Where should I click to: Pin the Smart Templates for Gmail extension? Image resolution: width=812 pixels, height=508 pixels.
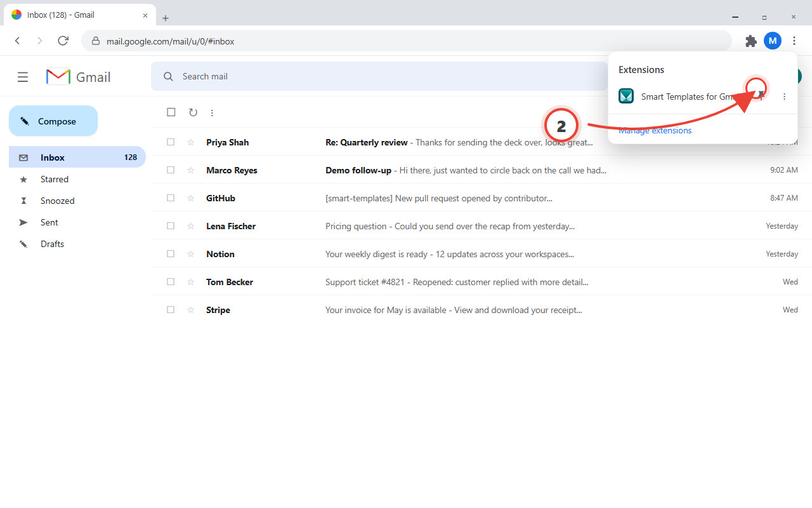[761, 95]
